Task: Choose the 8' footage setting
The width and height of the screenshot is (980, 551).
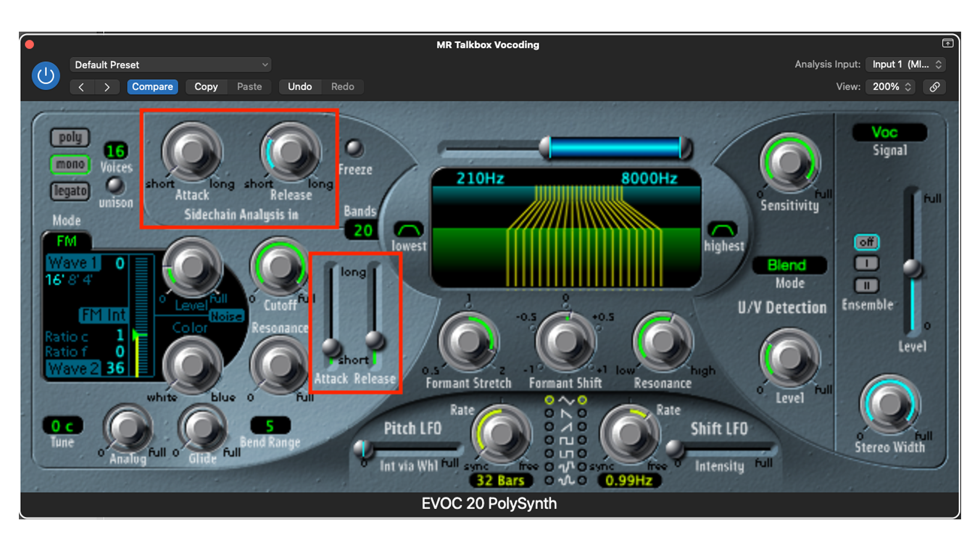Action: [x=74, y=280]
